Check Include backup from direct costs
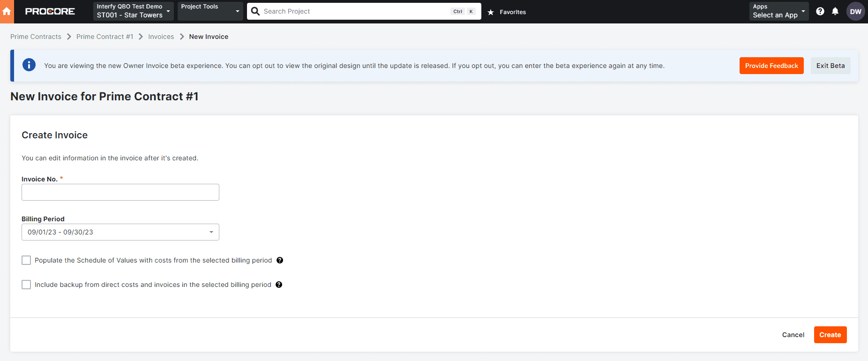 26,285
